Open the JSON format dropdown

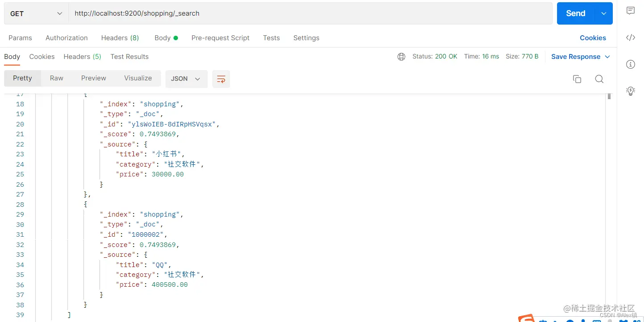186,79
